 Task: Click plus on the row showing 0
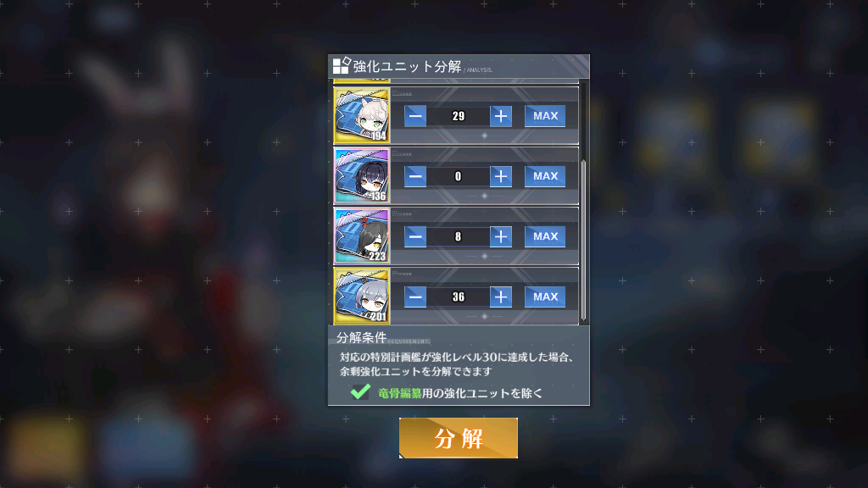tap(500, 176)
